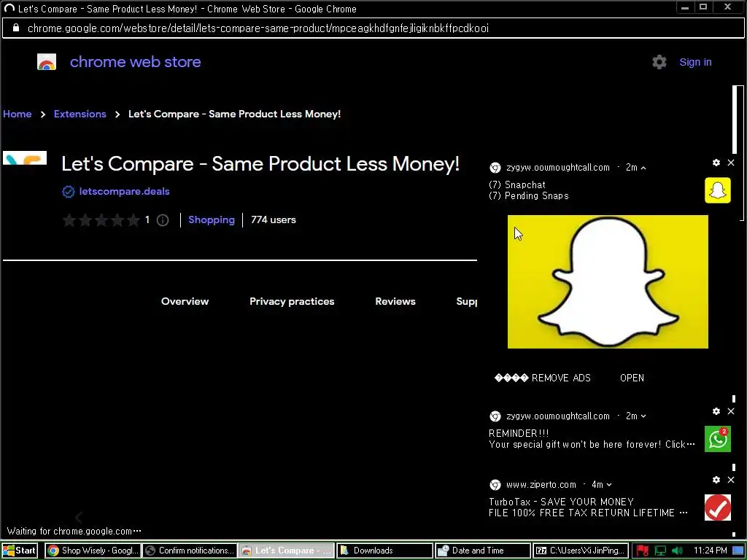Click the Let's Compare extension logo thumbnail
The width and height of the screenshot is (747, 560).
[x=25, y=157]
